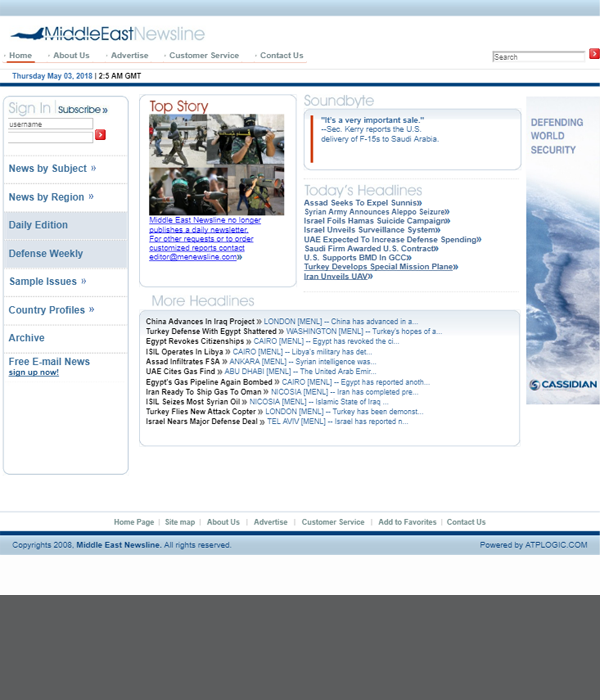Open 'UAE Expected To Increase Defense Spending'
The height and width of the screenshot is (700, 600).
click(x=392, y=239)
